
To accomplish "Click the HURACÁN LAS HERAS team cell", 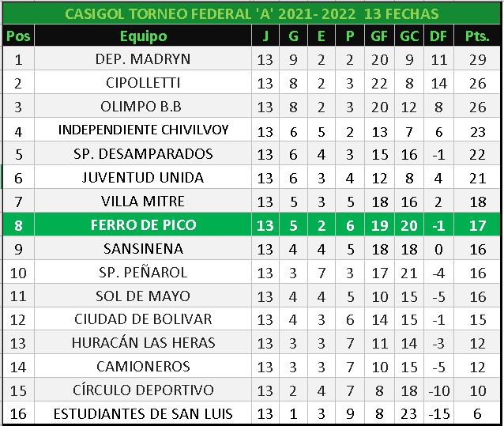I will tap(143, 344).
